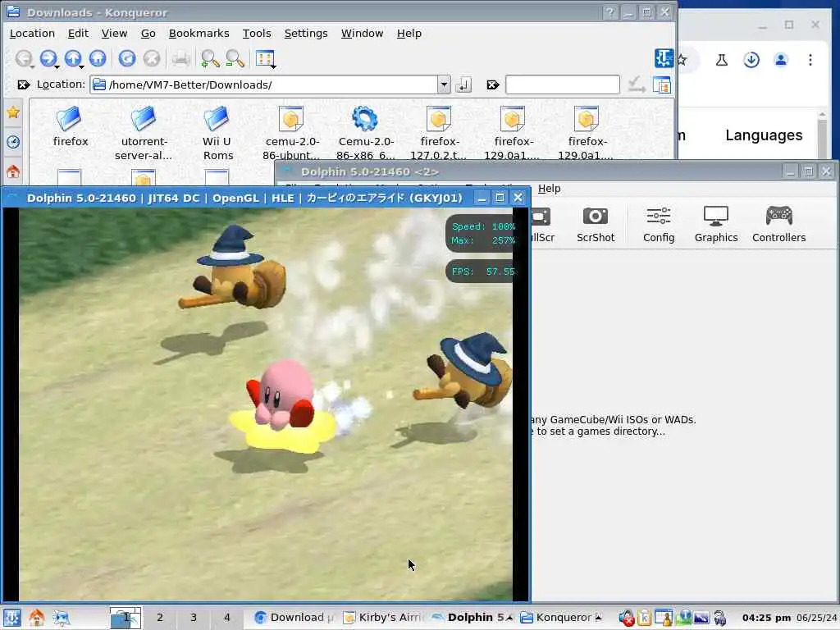Switch to virtual desktop 4
The image size is (840, 630).
coord(226,618)
